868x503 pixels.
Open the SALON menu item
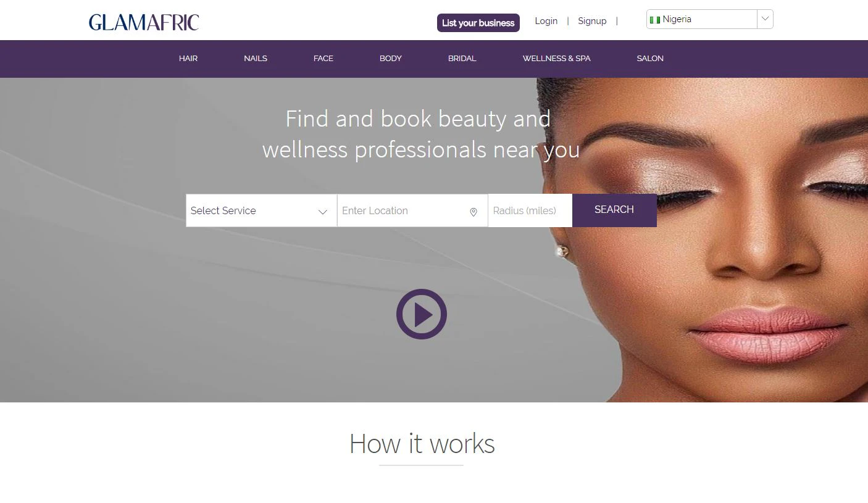650,59
